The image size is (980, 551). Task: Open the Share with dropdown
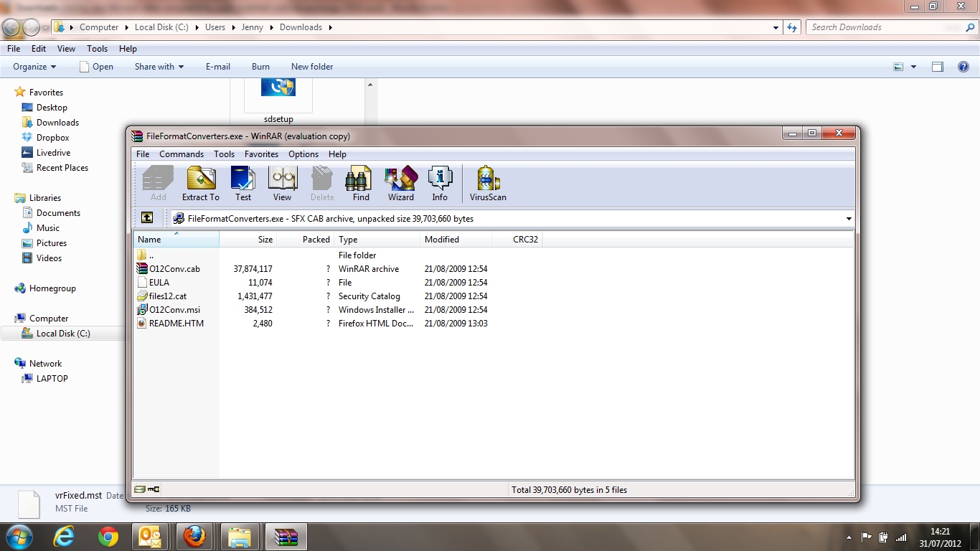159,67
